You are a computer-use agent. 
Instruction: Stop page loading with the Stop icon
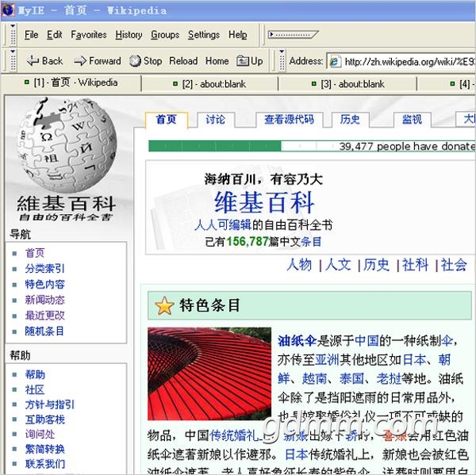(x=135, y=61)
